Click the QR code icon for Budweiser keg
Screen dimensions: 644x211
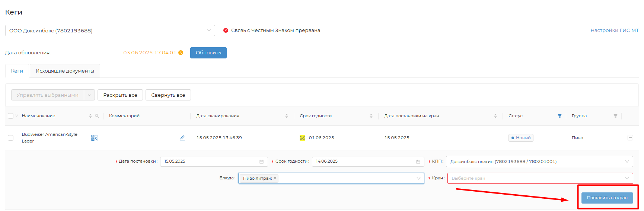94,138
